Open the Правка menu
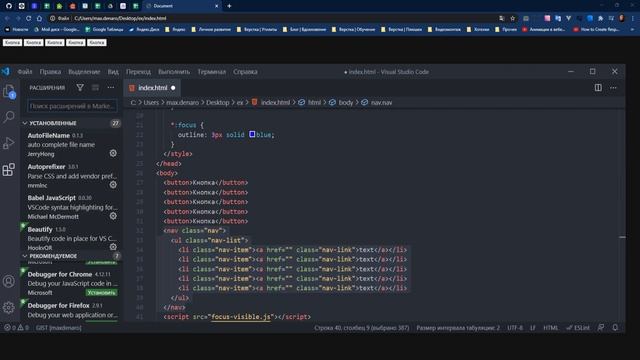640x360 pixels. click(50, 71)
